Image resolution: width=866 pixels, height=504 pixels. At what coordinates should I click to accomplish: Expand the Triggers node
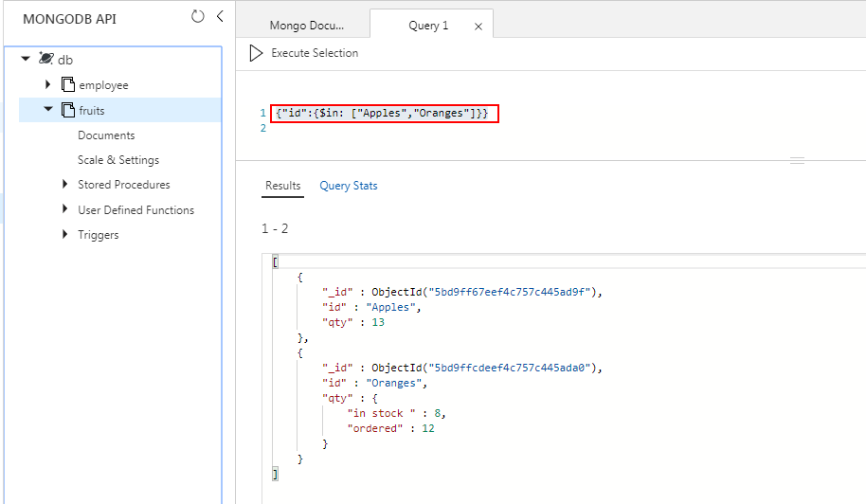click(65, 234)
